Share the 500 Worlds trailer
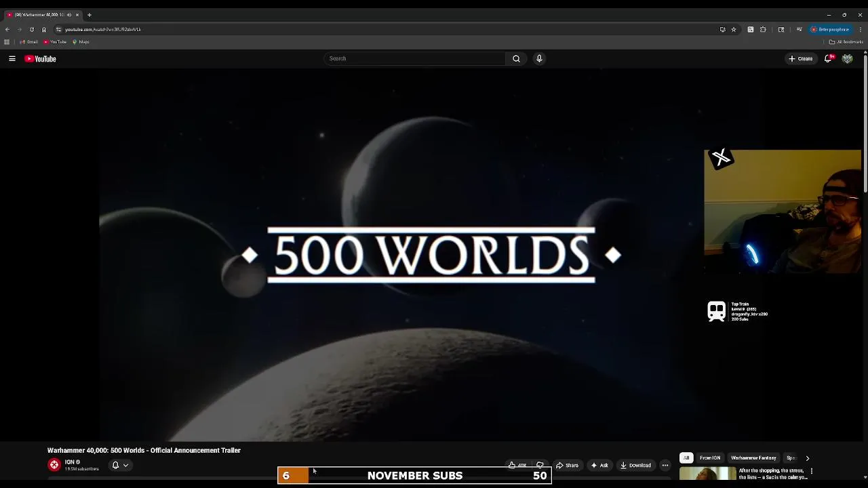Viewport: 868px width, 488px height. point(567,466)
